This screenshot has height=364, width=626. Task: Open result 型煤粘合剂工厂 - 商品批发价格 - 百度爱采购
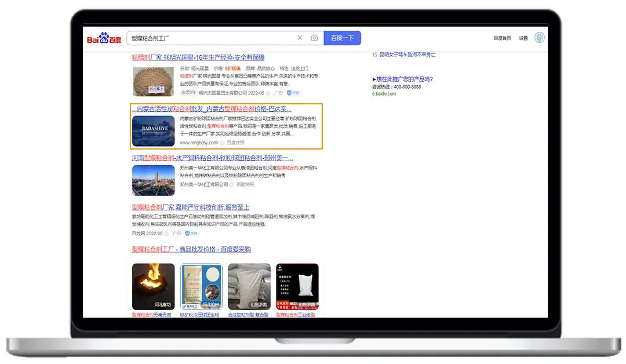click(191, 249)
